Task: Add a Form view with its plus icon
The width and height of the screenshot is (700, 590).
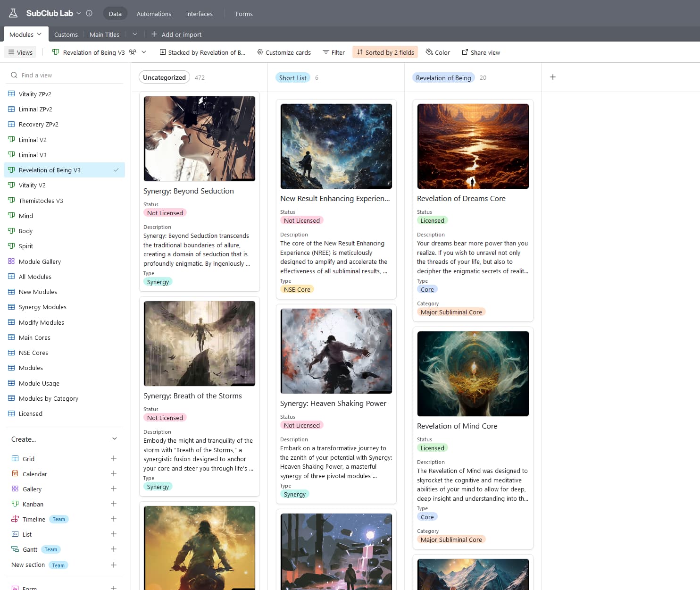Action: point(114,588)
